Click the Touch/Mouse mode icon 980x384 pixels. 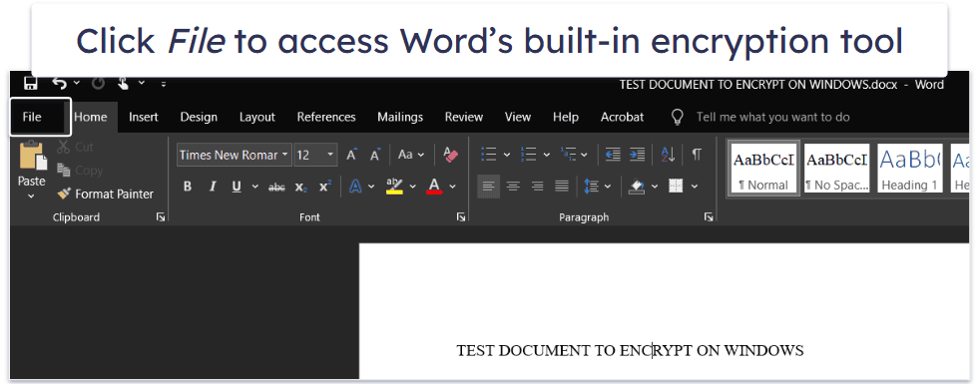click(x=124, y=83)
